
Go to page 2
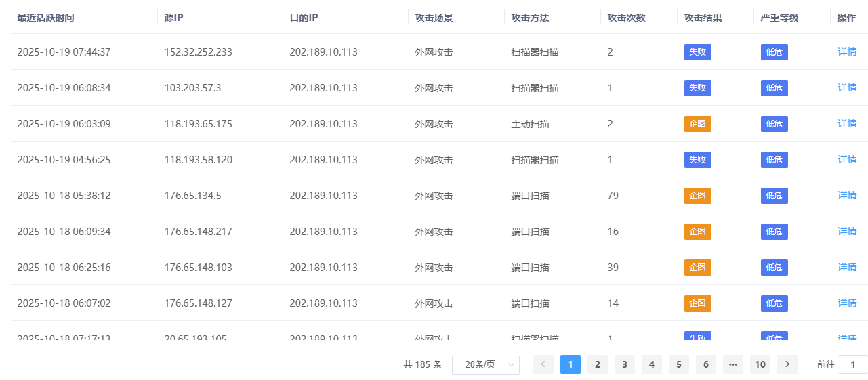(x=597, y=364)
